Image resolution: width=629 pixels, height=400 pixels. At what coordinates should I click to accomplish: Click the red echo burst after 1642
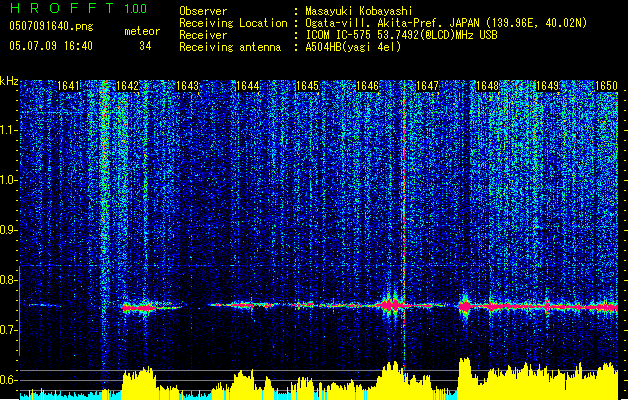pyautogui.click(x=139, y=308)
